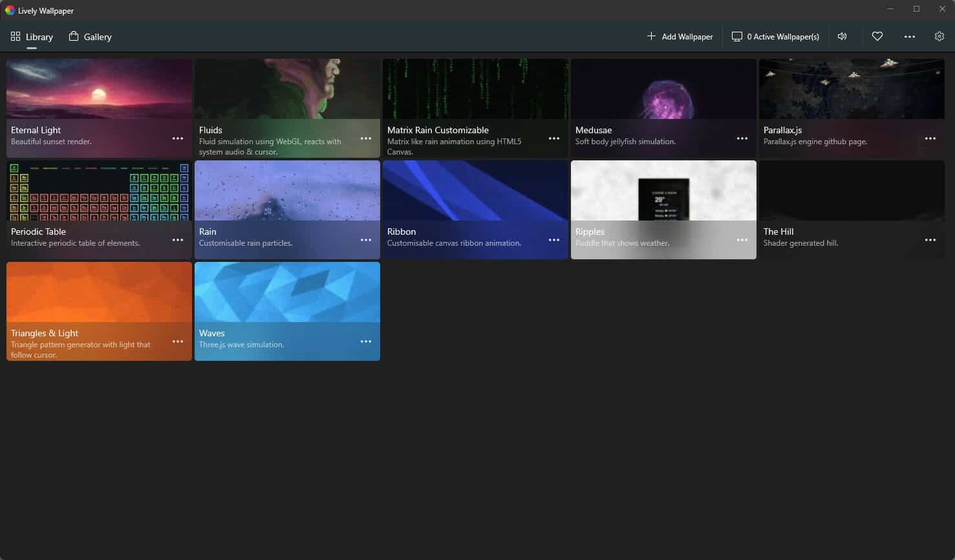Switch to the Gallery tab
This screenshot has width=955, height=560.
point(90,37)
